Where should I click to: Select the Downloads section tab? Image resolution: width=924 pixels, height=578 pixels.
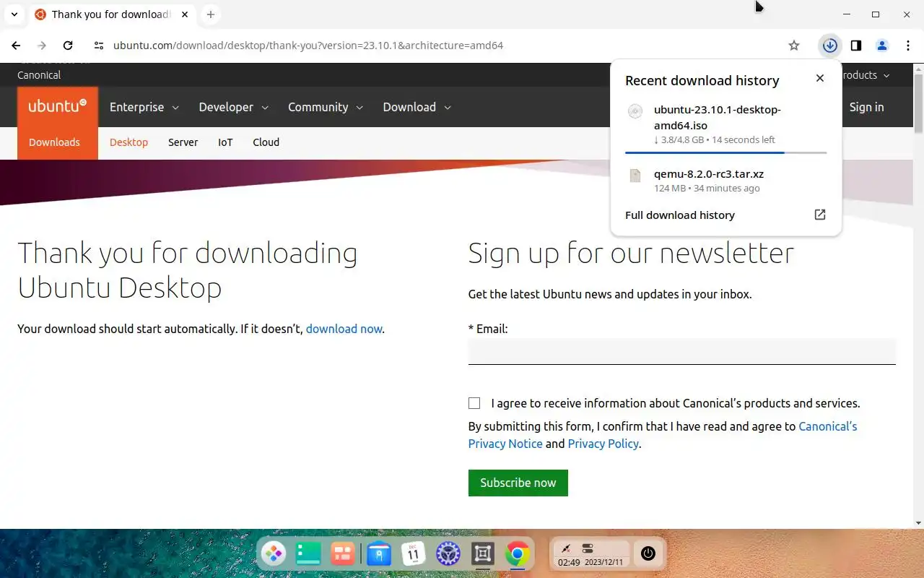point(54,142)
